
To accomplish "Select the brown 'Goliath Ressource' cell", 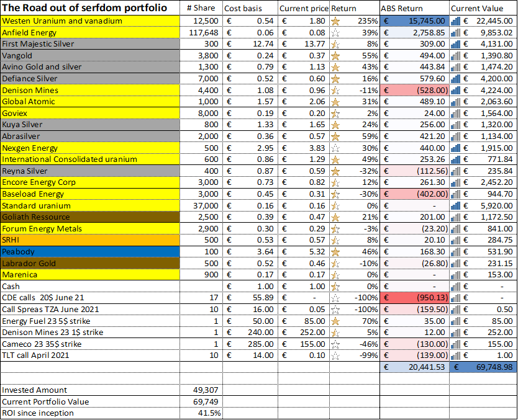I will (90, 217).
